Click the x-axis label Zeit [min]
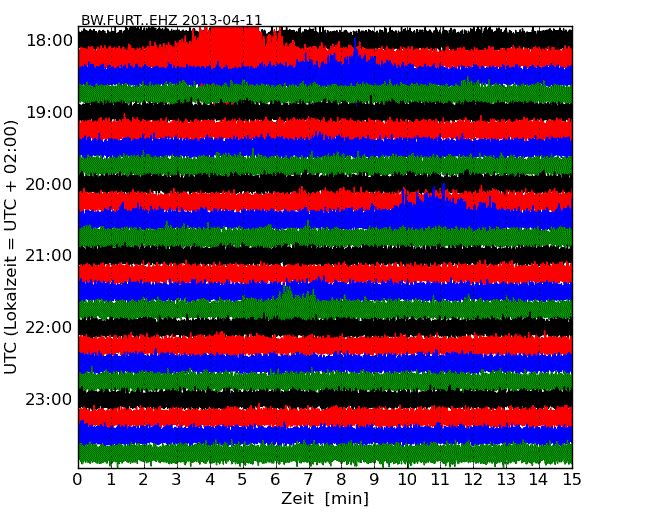The image size is (650, 520). click(x=325, y=498)
